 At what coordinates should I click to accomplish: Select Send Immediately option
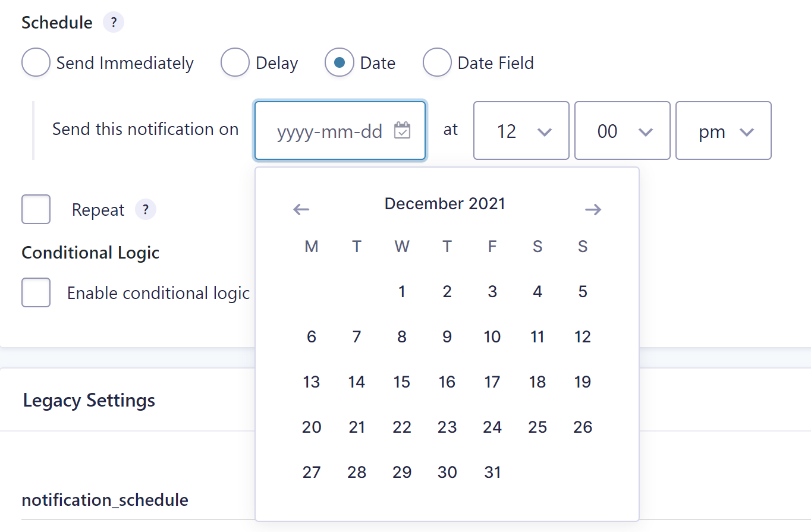[x=36, y=62]
